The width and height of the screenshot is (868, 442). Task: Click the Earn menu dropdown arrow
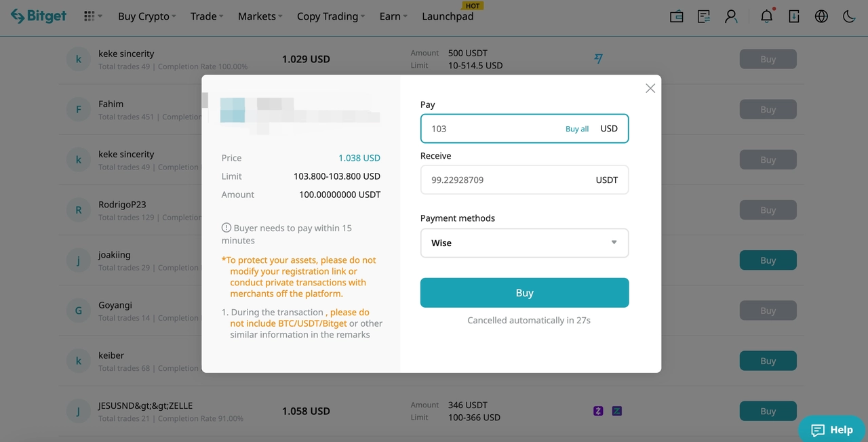tap(405, 16)
